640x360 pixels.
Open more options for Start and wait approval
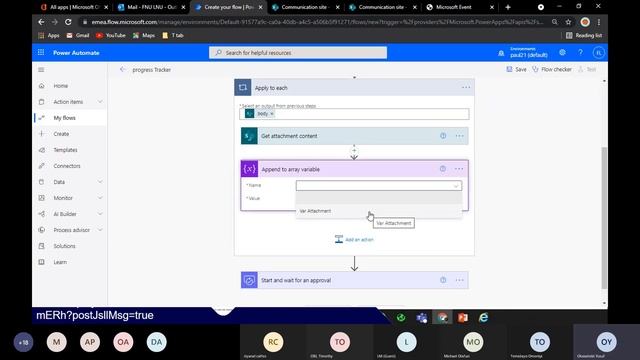[x=459, y=280]
